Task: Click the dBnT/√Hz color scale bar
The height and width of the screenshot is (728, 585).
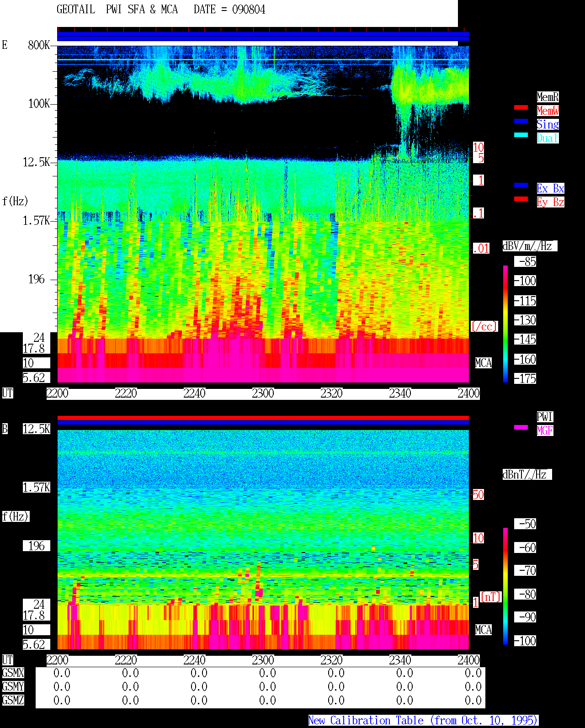Action: (x=505, y=586)
